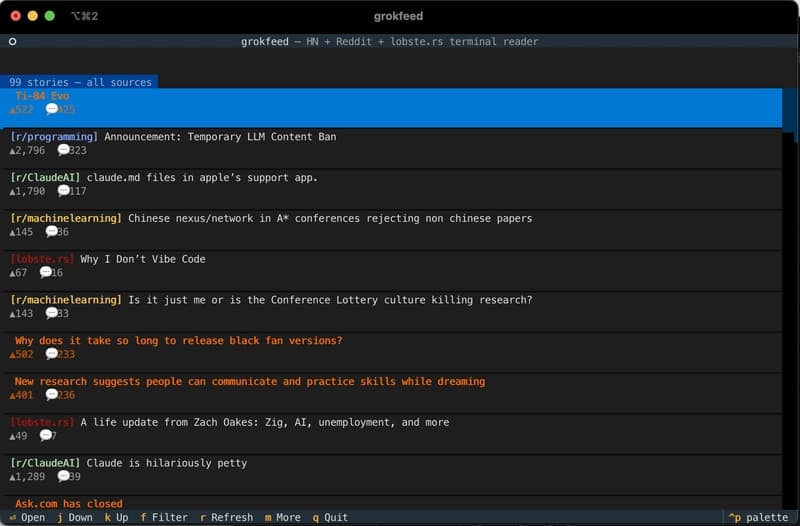Viewport: 800px width, 526px height.
Task: Click f Filter in the footer
Action: click(164, 517)
